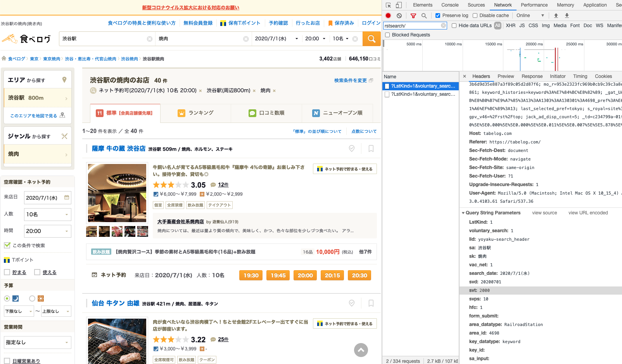Book the 20:30 reservation slot
Image resolution: width=622 pixels, height=364 pixels.
(x=359, y=275)
